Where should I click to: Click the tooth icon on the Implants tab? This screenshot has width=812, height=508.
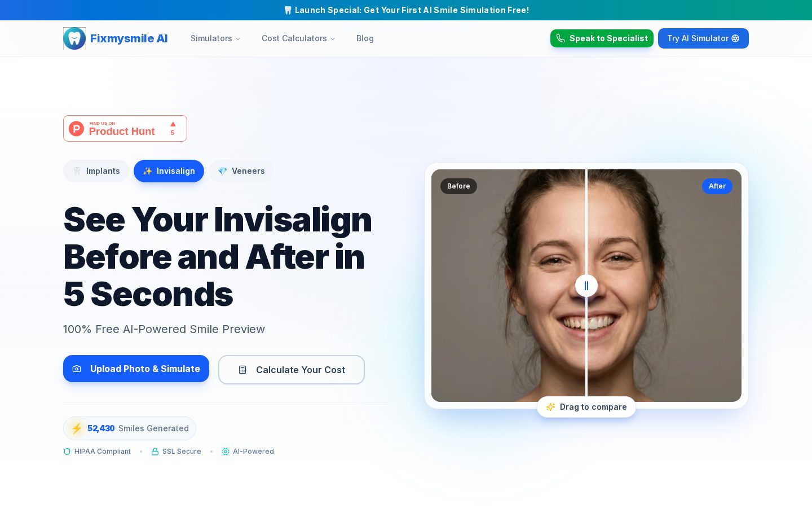click(x=77, y=171)
